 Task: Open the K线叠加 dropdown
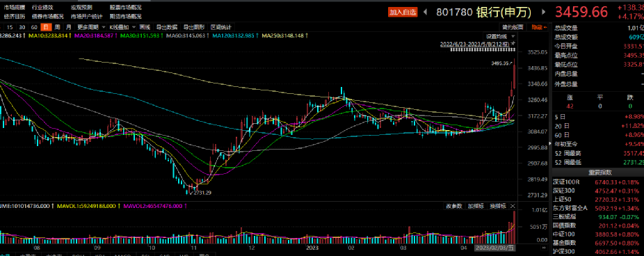(x=122, y=28)
